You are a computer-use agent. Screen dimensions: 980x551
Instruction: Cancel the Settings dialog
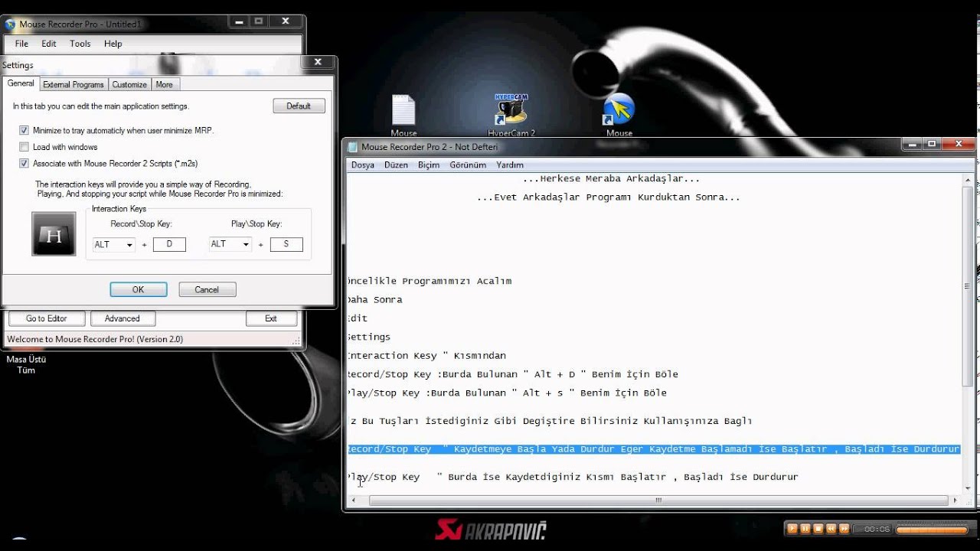pos(207,289)
